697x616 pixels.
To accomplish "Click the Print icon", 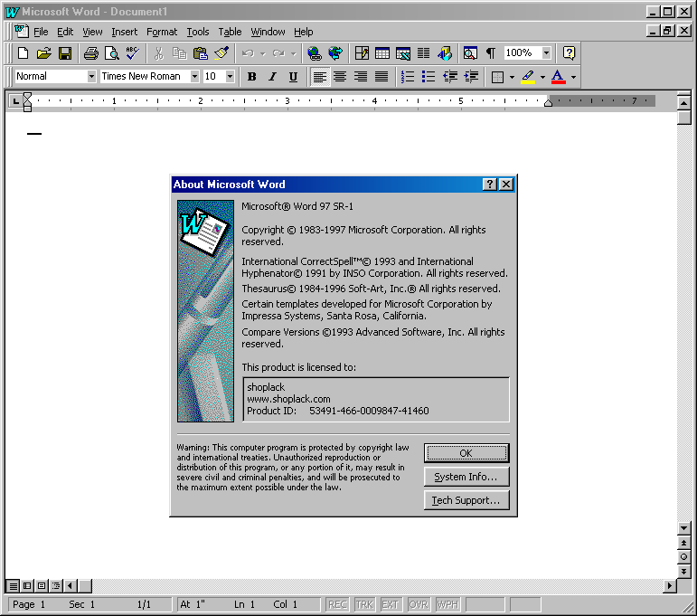I will click(91, 53).
